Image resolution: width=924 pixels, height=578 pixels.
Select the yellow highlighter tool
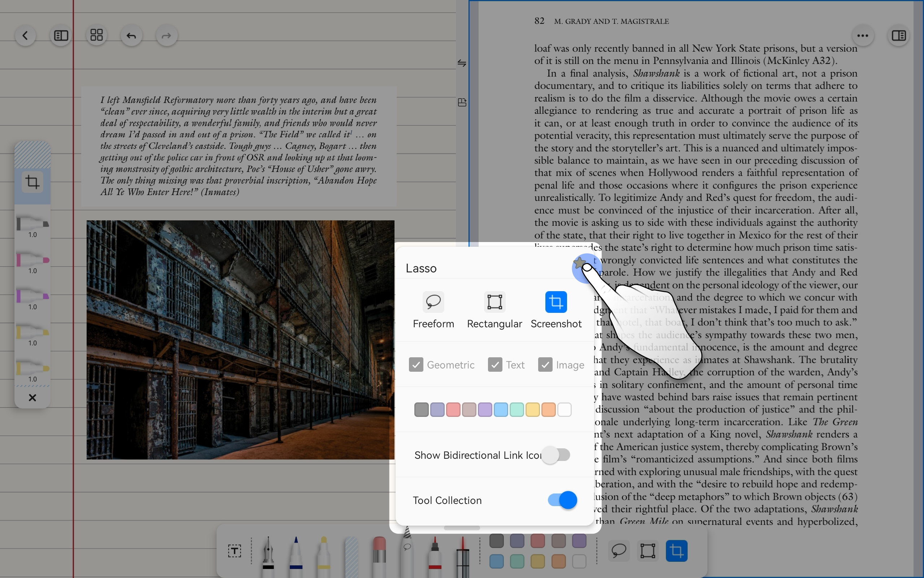pyautogui.click(x=324, y=556)
